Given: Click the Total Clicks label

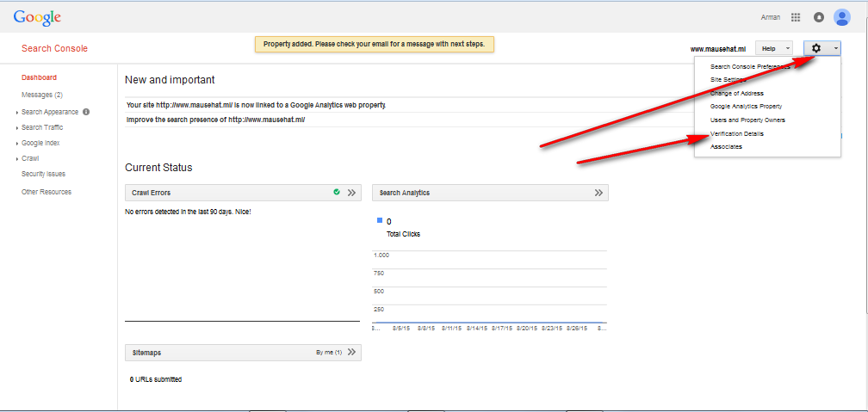Looking at the screenshot, I should tap(403, 234).
